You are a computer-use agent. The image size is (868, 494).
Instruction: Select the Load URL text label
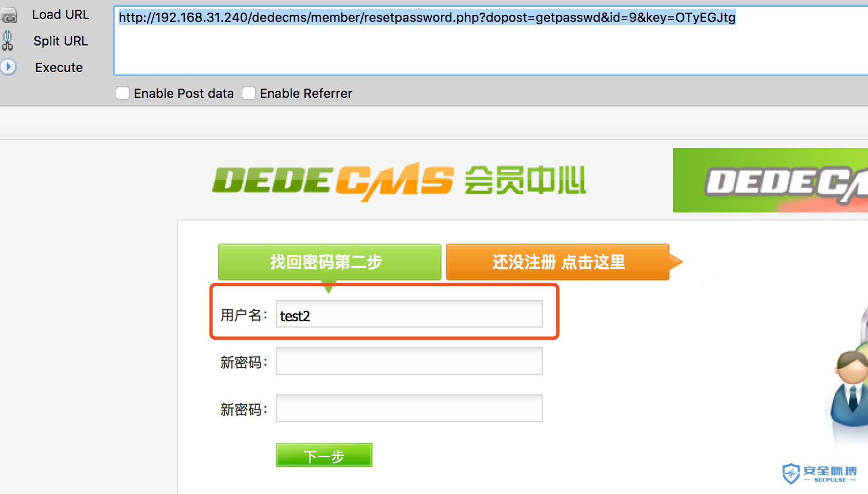tap(60, 14)
